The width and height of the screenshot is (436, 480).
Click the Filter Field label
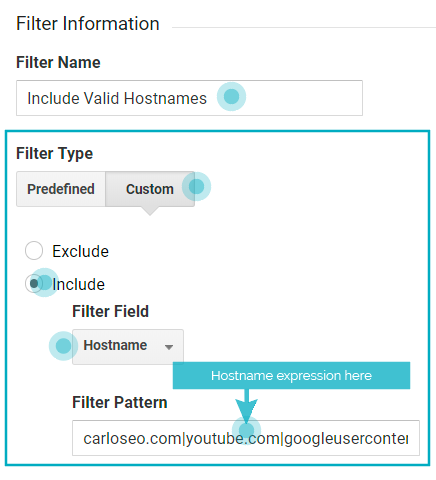(x=110, y=311)
